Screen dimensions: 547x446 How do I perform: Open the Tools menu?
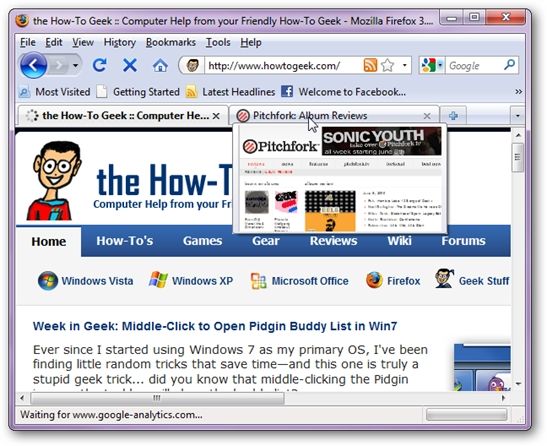pyautogui.click(x=218, y=42)
